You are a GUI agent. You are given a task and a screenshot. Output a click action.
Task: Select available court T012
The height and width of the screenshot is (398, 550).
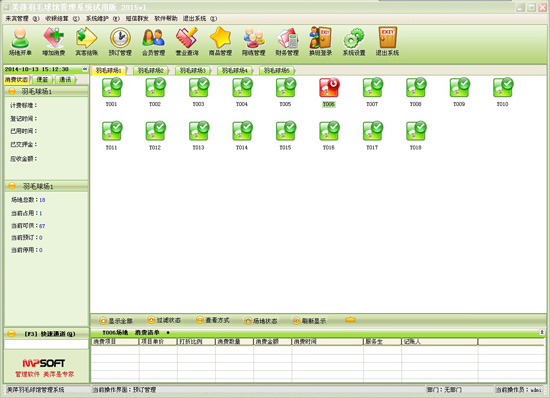(x=155, y=135)
